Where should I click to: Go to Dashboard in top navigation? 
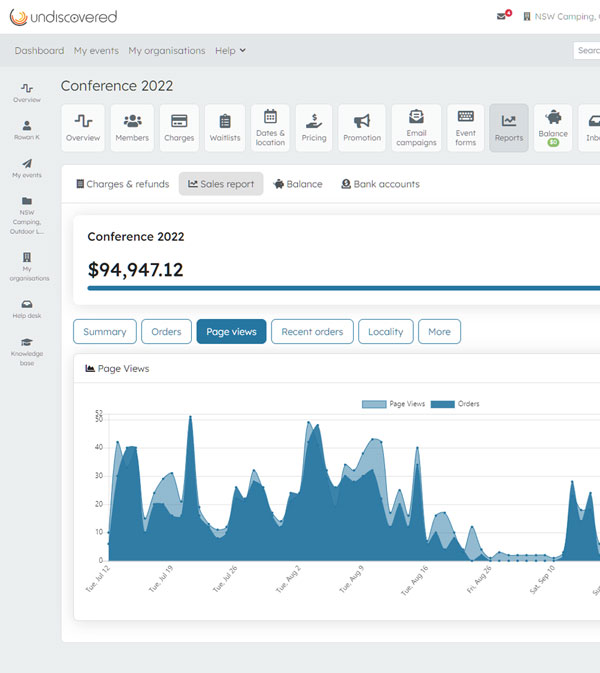[x=39, y=51]
